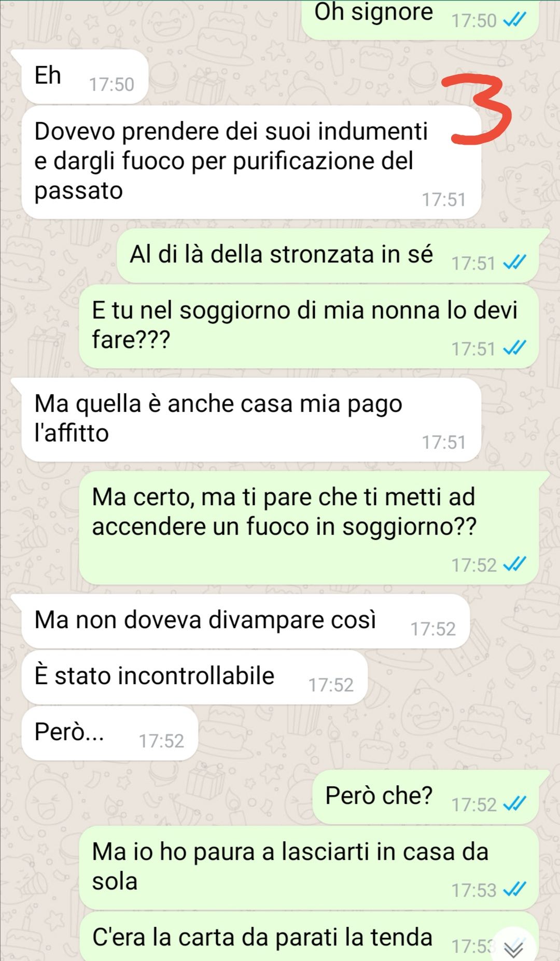Select 'C'era la carta da parati' message
The image size is (560, 961).
(x=309, y=937)
